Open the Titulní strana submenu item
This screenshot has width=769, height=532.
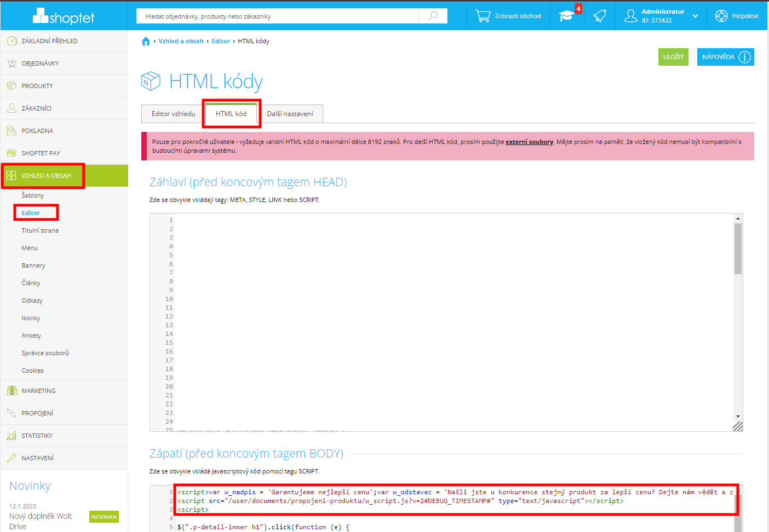(40, 230)
